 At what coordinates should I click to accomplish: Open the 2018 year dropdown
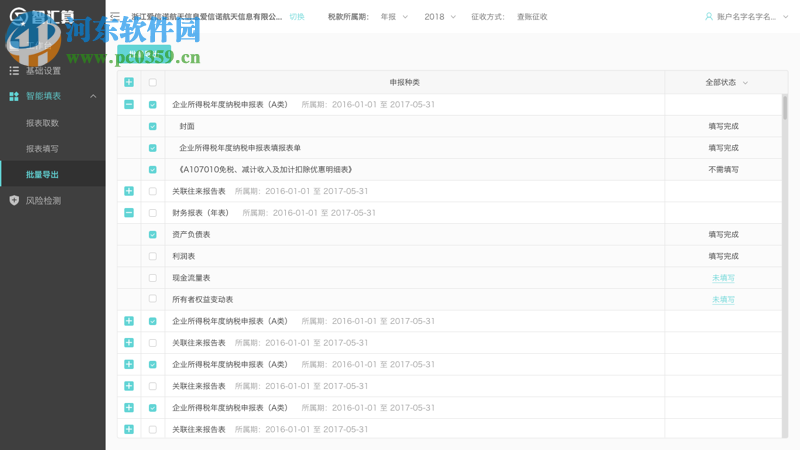click(439, 17)
